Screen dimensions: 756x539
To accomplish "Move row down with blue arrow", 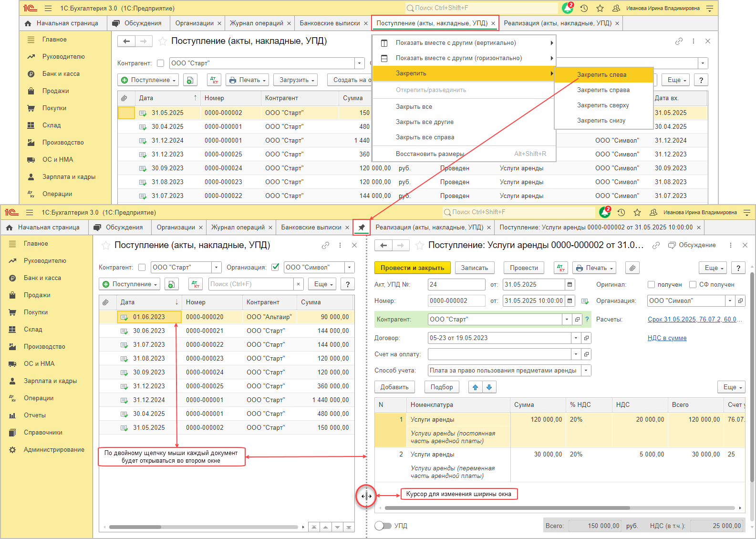I will [489, 387].
